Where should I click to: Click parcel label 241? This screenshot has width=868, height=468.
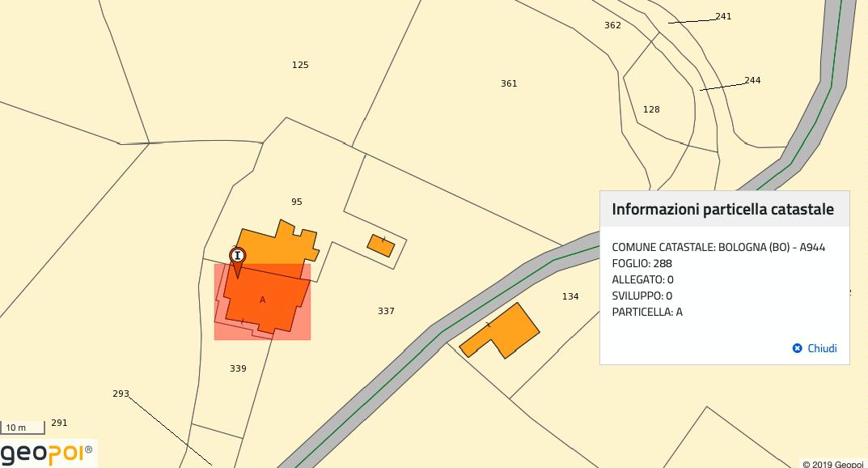[x=723, y=16]
